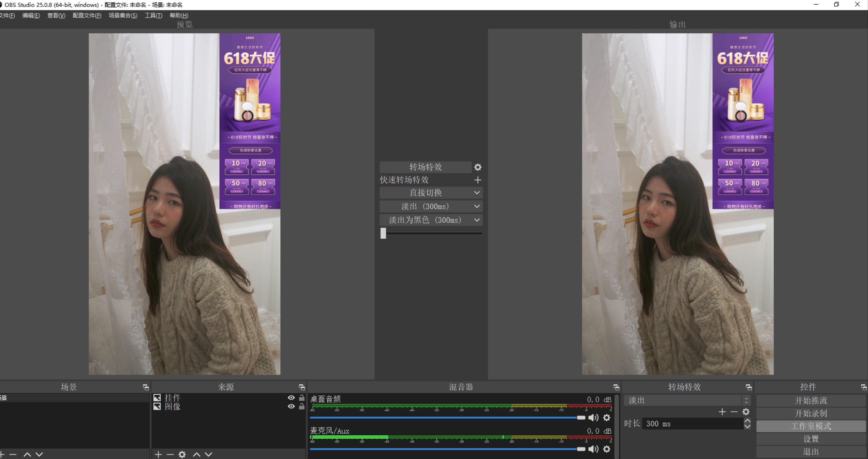Click the transition T-bar slider handle
The image size is (868, 459).
point(383,233)
